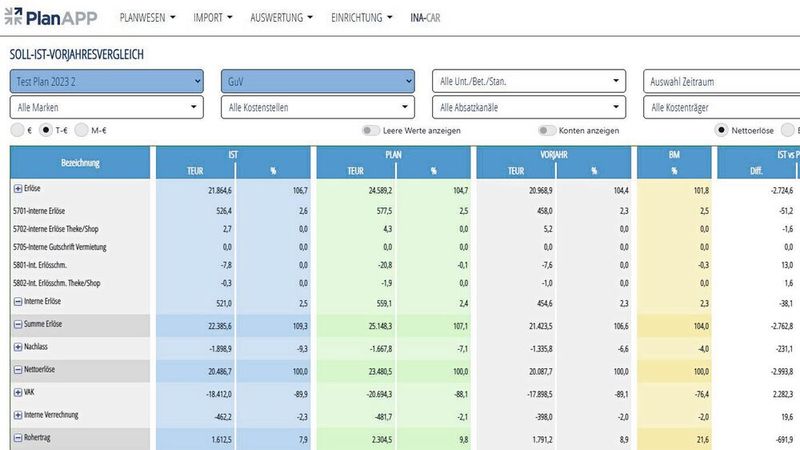
Task: Click PLAN value 23.480,5 for Nettoerlöse
Action: (x=380, y=371)
